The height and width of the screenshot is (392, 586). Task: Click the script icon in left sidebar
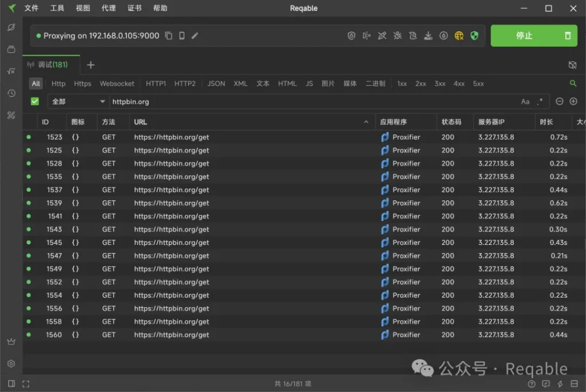click(x=11, y=71)
